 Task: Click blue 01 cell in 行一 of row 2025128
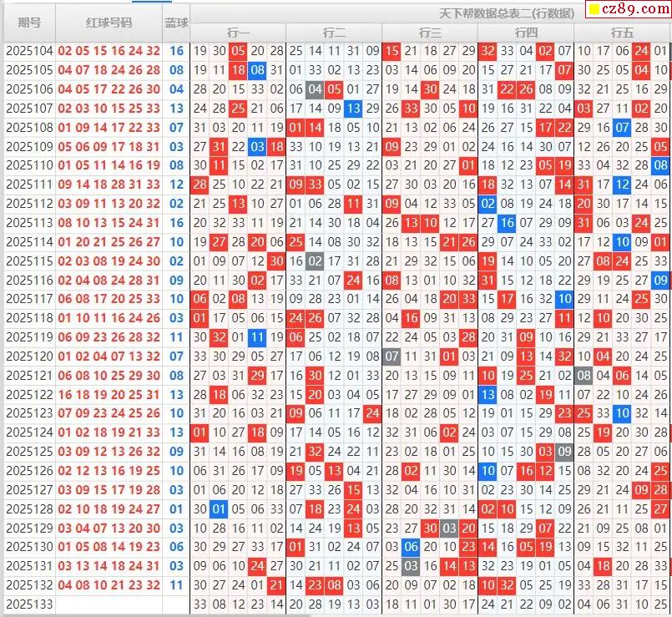219,508
